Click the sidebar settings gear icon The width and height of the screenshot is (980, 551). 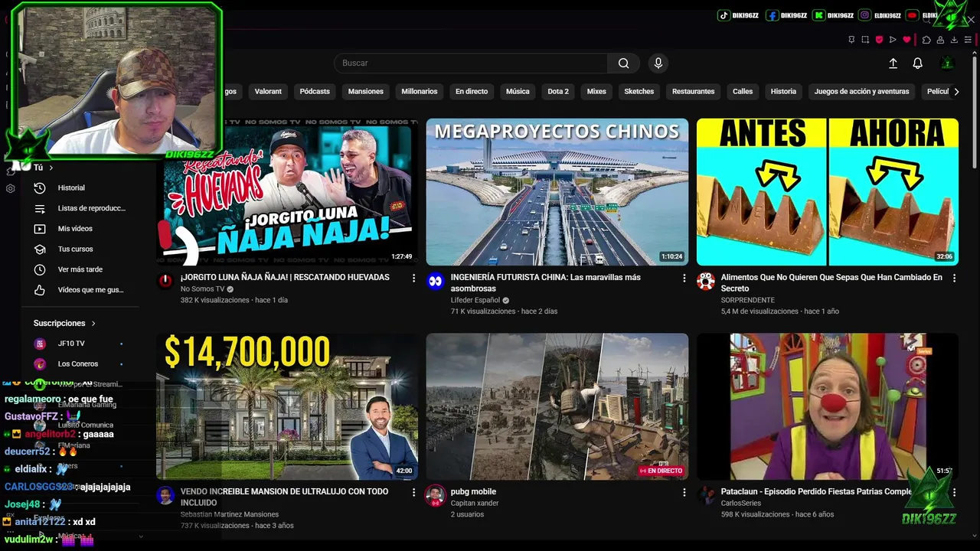coord(10,188)
